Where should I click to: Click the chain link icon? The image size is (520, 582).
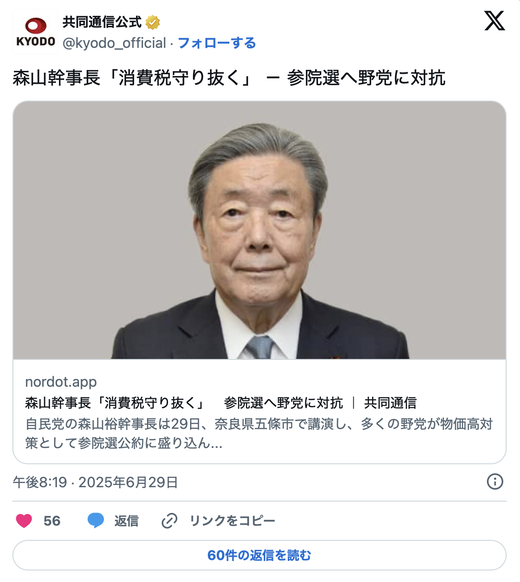pyautogui.click(x=170, y=521)
